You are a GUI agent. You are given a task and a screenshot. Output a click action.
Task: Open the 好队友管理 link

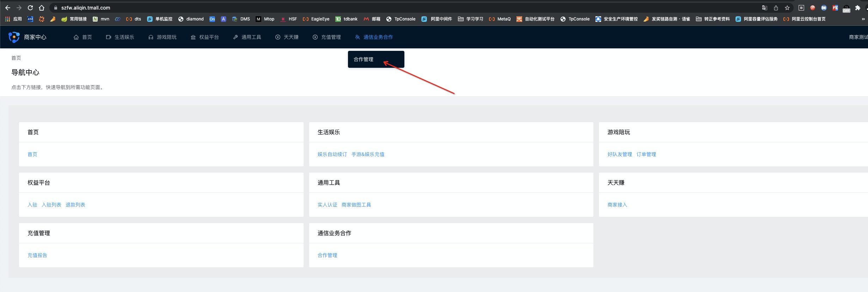coord(620,154)
